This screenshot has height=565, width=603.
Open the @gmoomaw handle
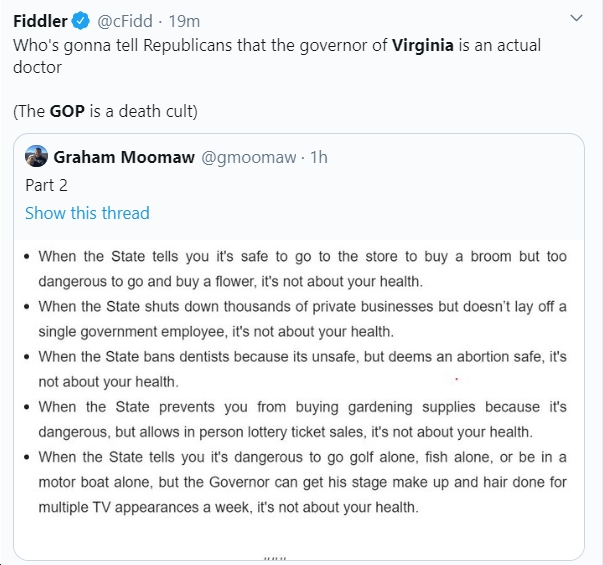click(x=248, y=157)
